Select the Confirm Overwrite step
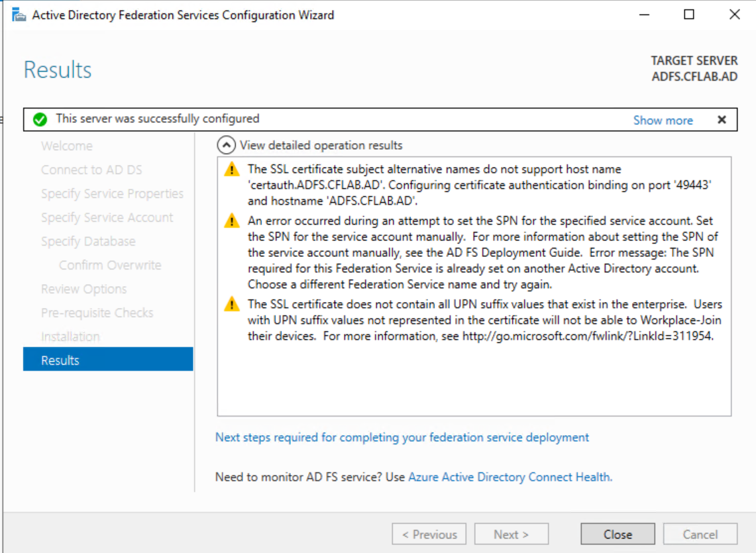756x553 pixels. (110, 265)
